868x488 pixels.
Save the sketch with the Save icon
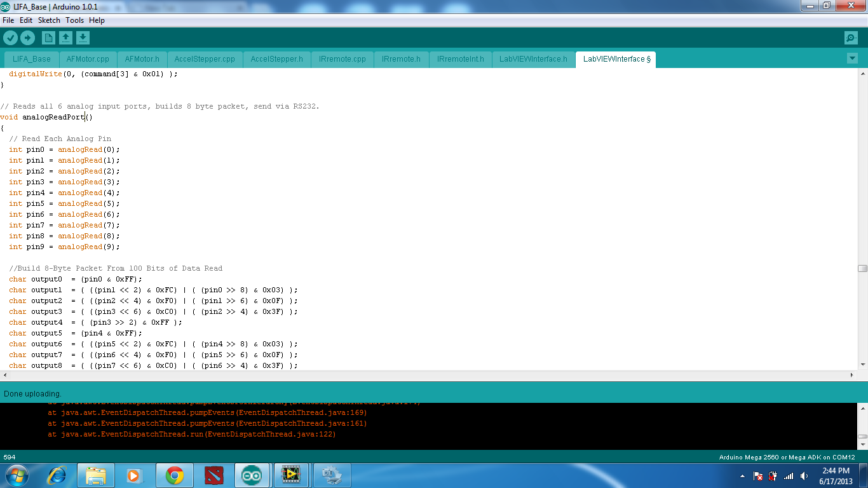click(83, 38)
